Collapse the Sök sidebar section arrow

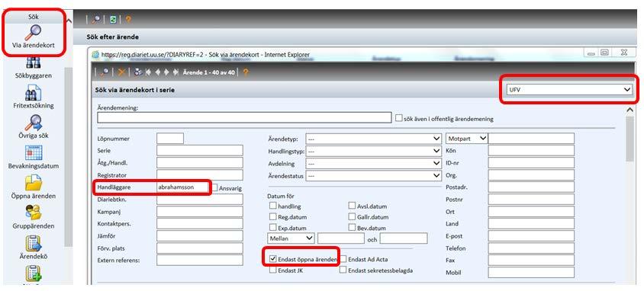[x=69, y=21]
